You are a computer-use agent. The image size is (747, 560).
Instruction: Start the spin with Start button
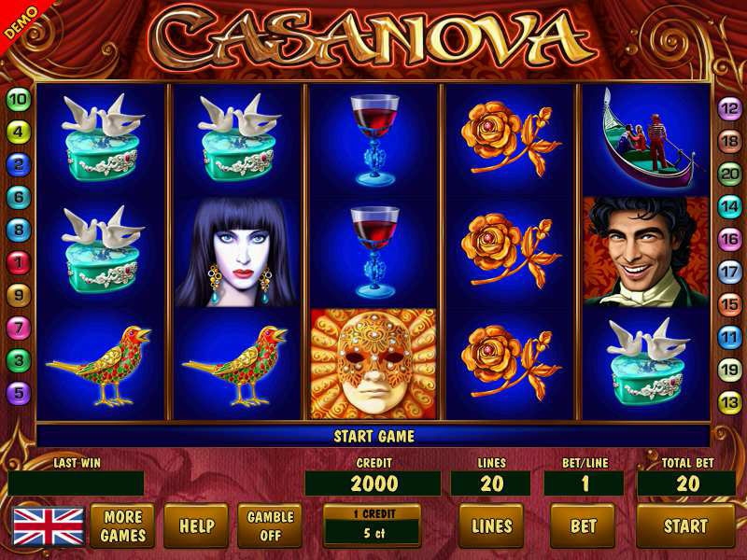[x=685, y=525]
